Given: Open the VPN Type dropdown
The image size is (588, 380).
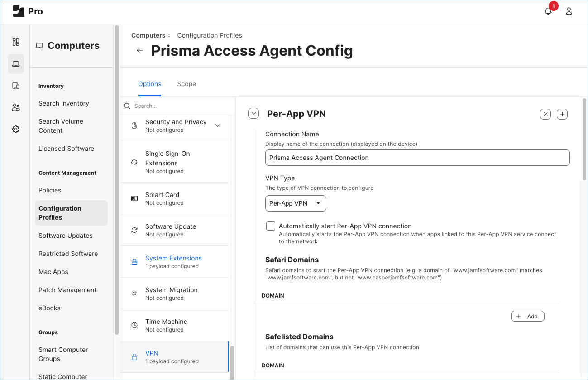Looking at the screenshot, I should [x=296, y=203].
